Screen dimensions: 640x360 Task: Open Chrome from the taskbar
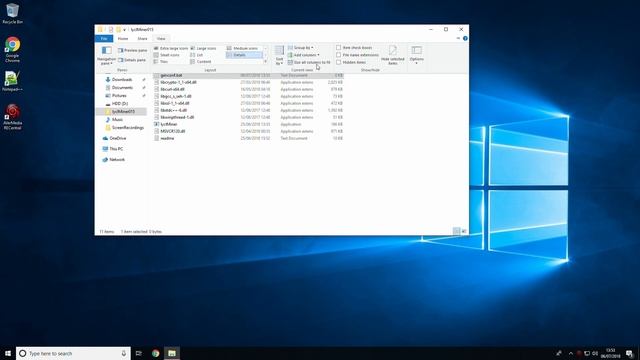coord(156,353)
